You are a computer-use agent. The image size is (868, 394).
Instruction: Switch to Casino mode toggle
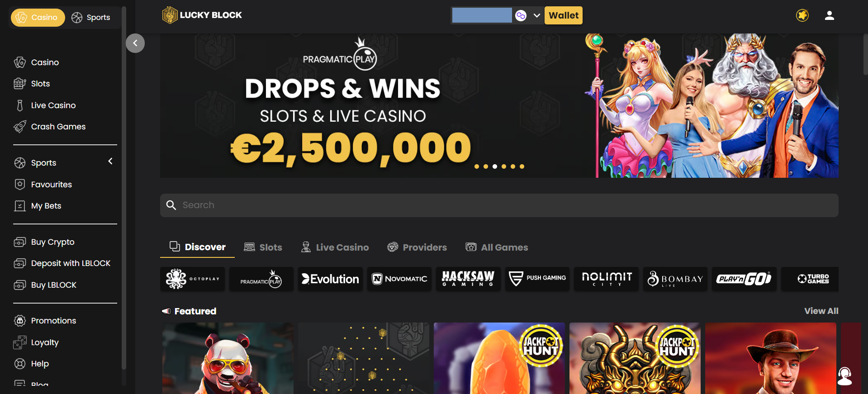click(x=38, y=18)
